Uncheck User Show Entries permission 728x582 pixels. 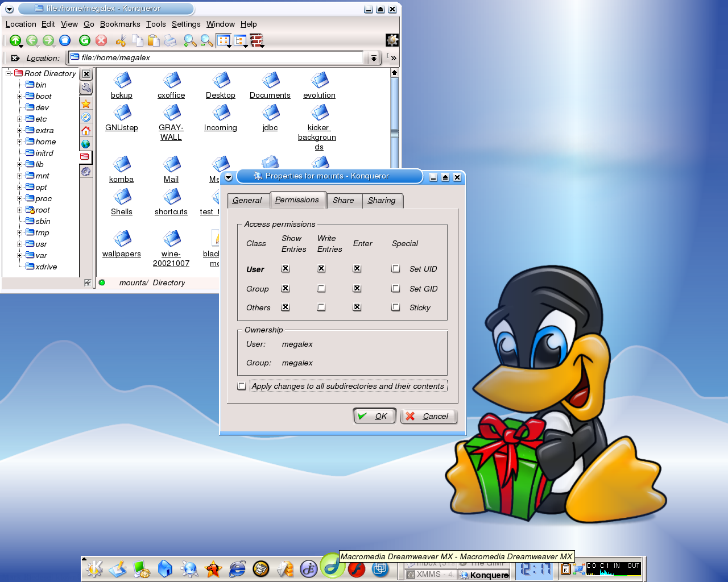coord(286,268)
